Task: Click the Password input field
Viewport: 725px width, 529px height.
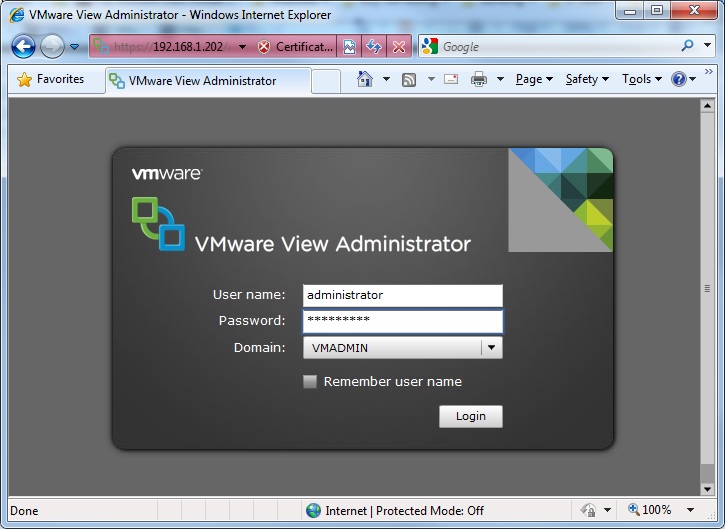Action: [x=403, y=321]
